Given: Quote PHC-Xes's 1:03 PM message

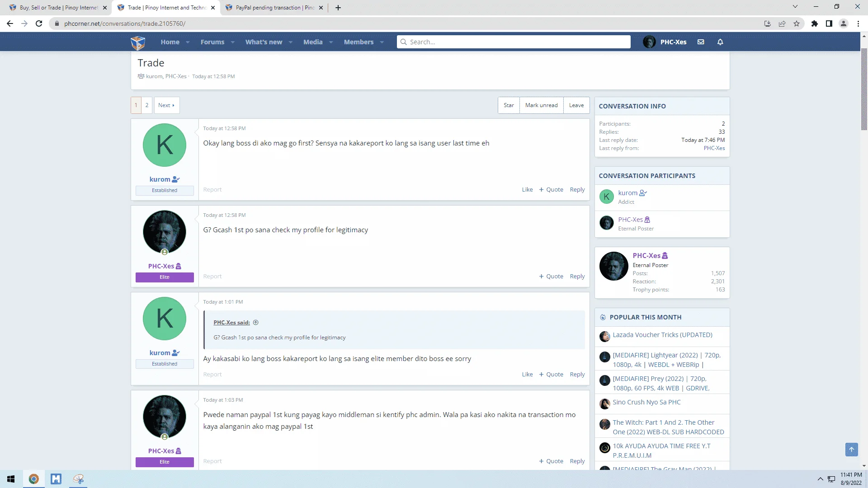Looking at the screenshot, I should click(x=551, y=461).
